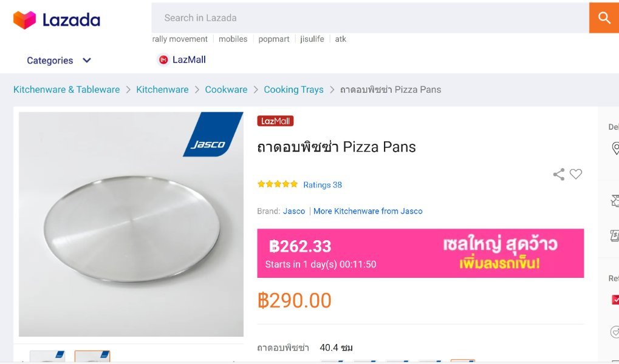Click the chevron arrow beside Categories
The height and width of the screenshot is (364, 619).
87,61
